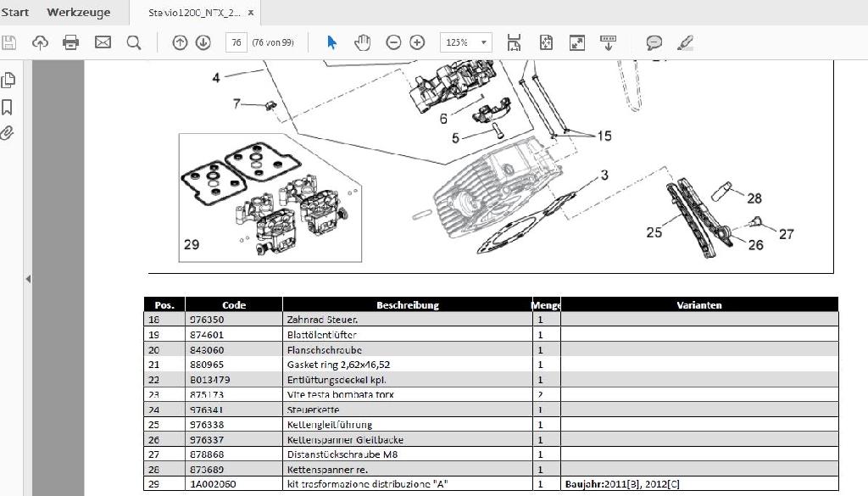Expand the left navigation pane arrow
Viewport: 868px width, 496px height.
point(28,278)
